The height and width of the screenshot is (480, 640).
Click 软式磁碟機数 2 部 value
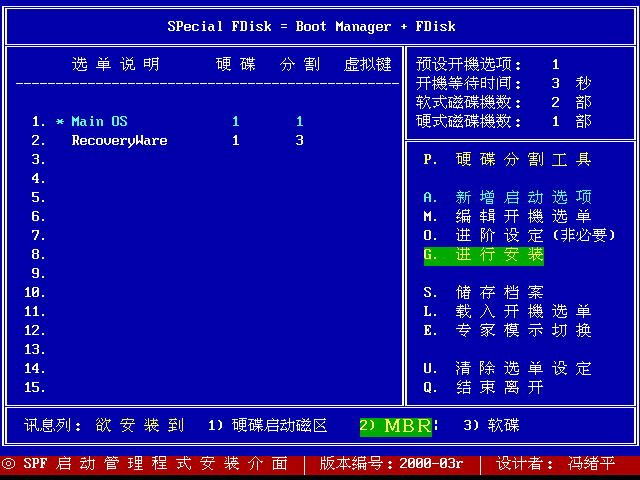click(x=571, y=102)
